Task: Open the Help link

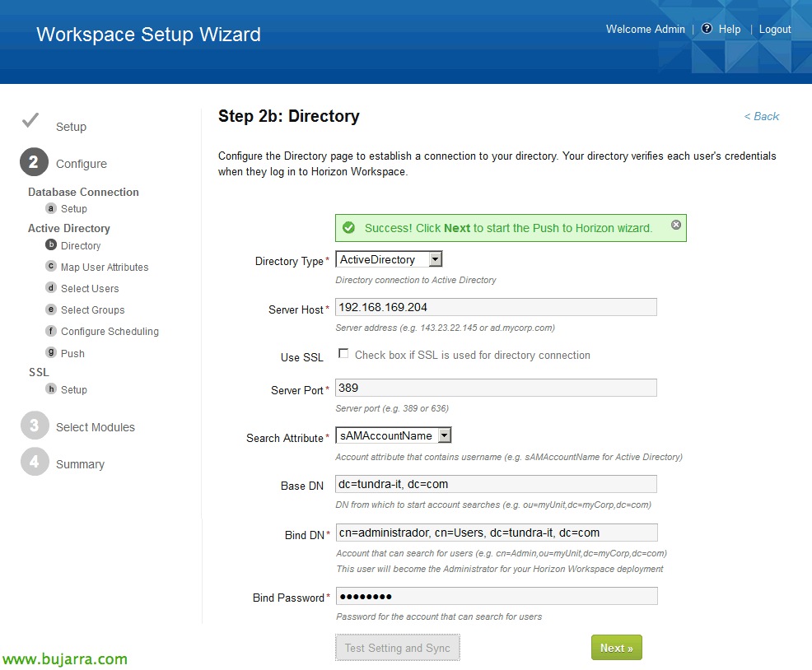Action: [729, 30]
